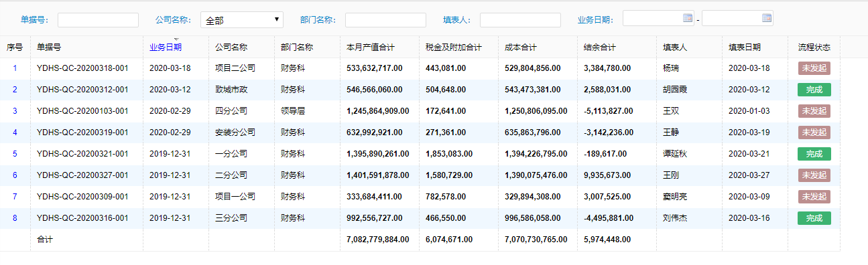Click the 未发起 status for 王刚 row
The width and height of the screenshot is (868, 265).
click(x=814, y=175)
